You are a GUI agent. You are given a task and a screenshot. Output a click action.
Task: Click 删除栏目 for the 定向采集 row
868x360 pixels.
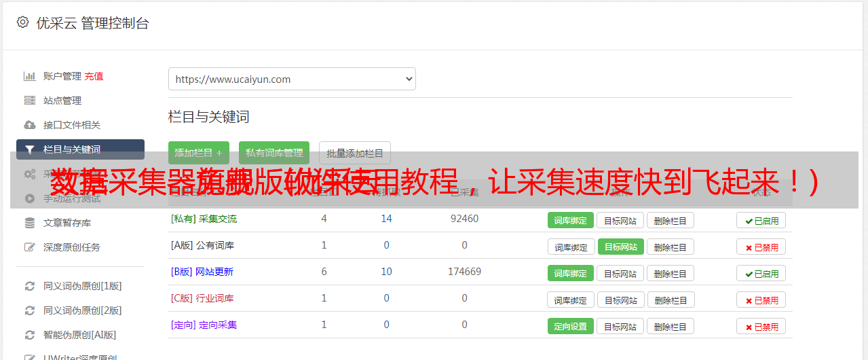tap(671, 326)
